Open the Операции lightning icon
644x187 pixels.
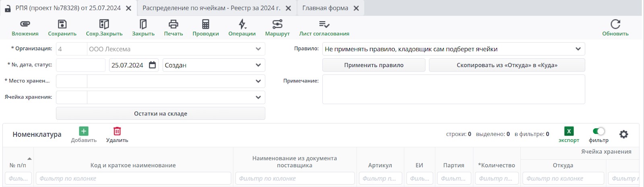[242, 24]
